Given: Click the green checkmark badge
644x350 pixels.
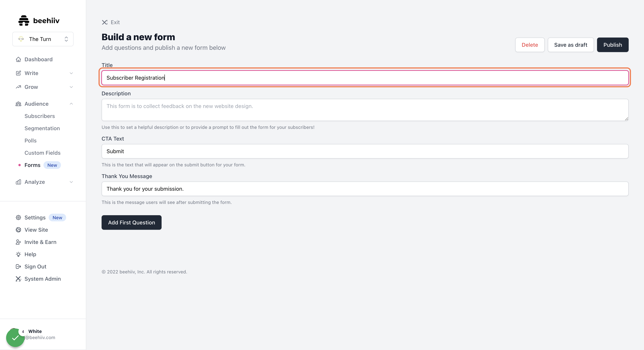Looking at the screenshot, I should coord(15,338).
